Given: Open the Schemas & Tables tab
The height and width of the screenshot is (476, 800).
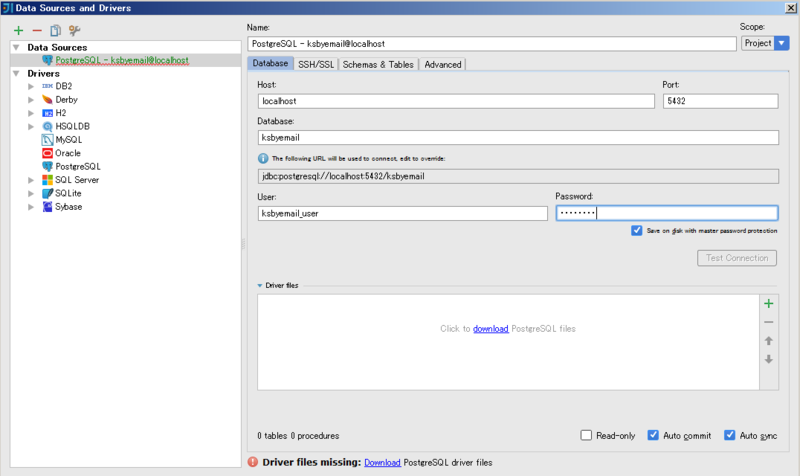Looking at the screenshot, I should coord(378,64).
